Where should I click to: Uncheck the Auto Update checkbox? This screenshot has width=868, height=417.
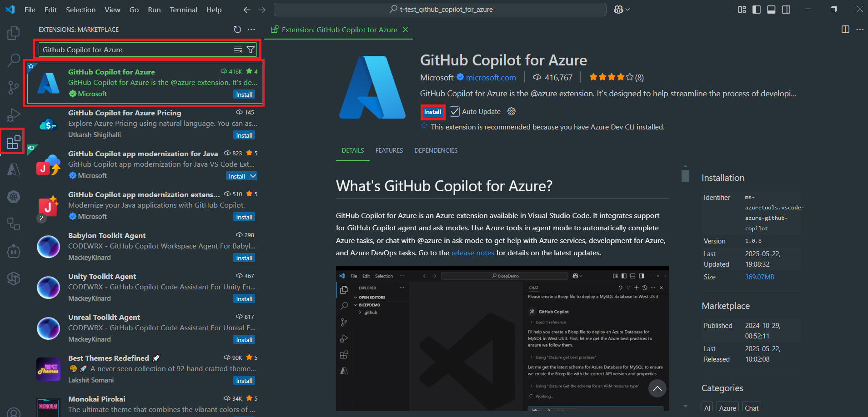tap(454, 111)
